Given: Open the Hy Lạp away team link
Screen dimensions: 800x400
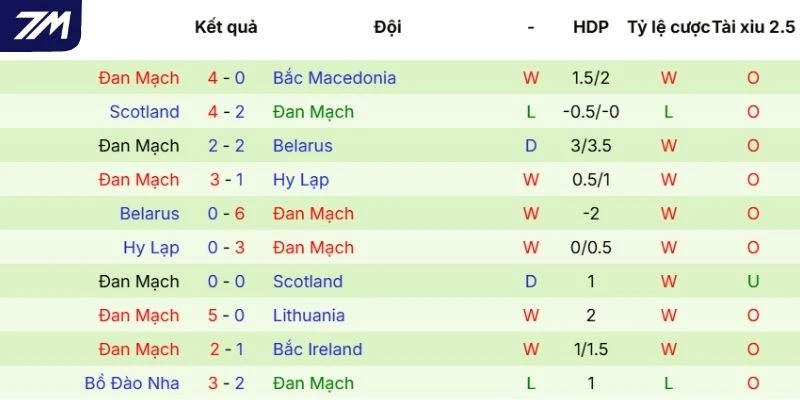Looking at the screenshot, I should pyautogui.click(x=300, y=180).
